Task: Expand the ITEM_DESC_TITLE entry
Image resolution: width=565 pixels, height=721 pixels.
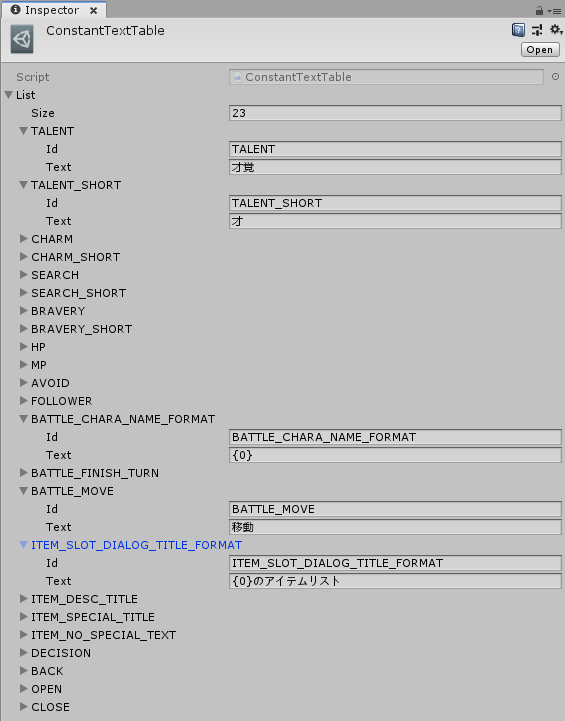Action: [23, 599]
